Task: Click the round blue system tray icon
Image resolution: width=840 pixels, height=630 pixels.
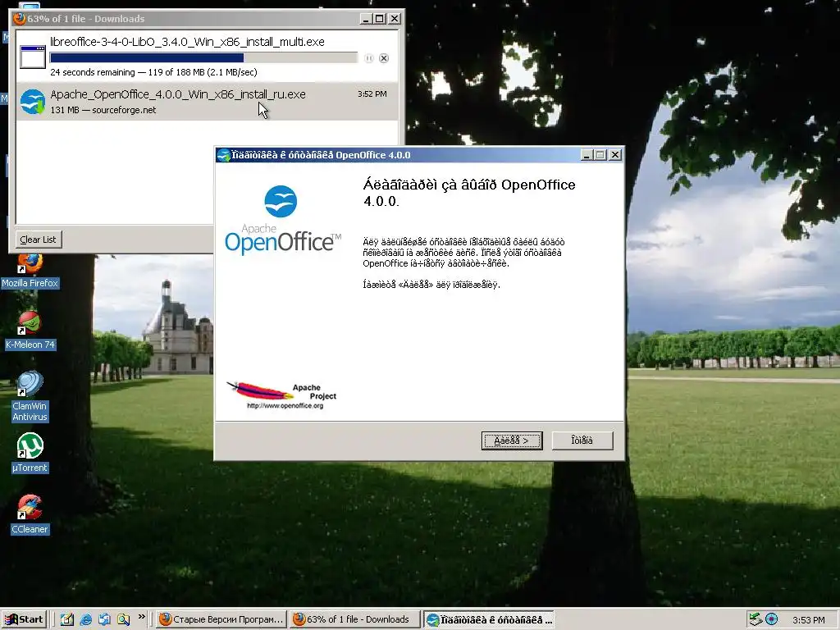Action: click(x=771, y=619)
